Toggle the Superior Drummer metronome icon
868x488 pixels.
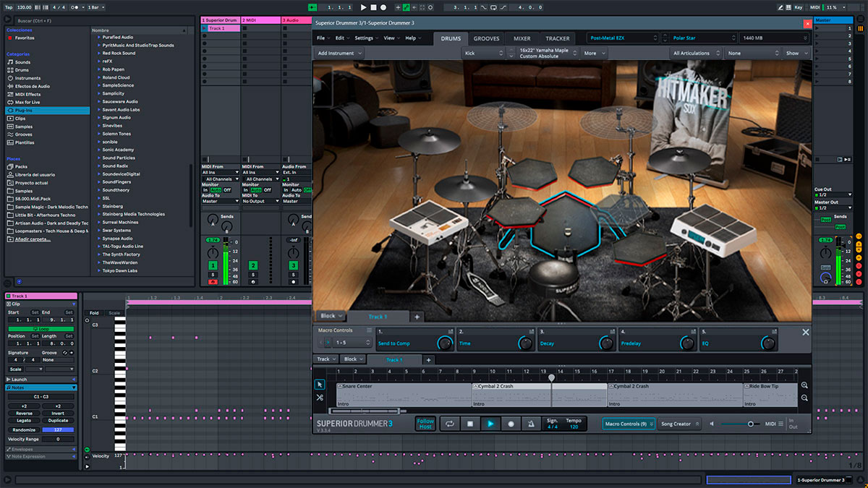tap(531, 424)
